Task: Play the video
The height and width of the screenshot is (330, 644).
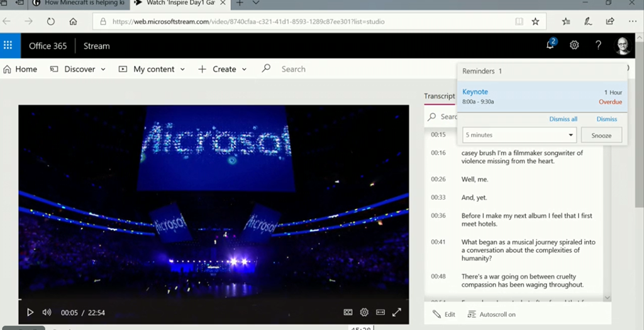Action: (30, 312)
